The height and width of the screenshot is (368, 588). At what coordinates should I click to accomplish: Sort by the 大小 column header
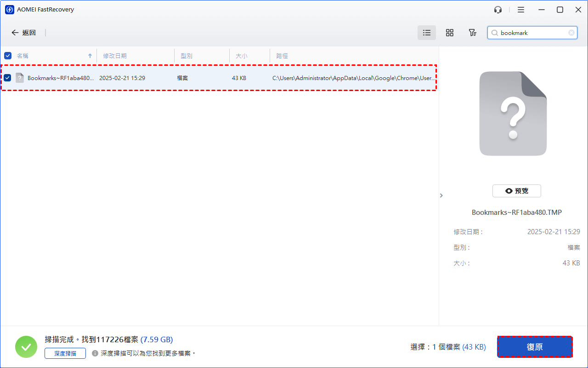pos(242,56)
